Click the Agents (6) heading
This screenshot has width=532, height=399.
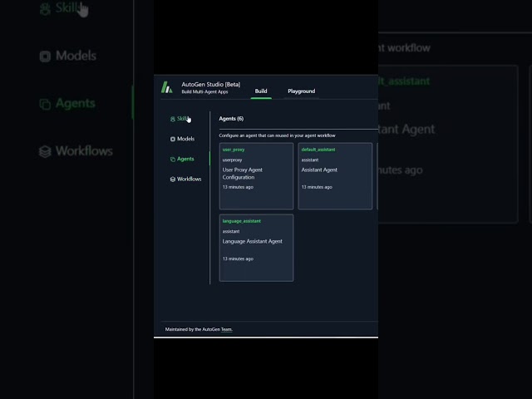click(231, 118)
